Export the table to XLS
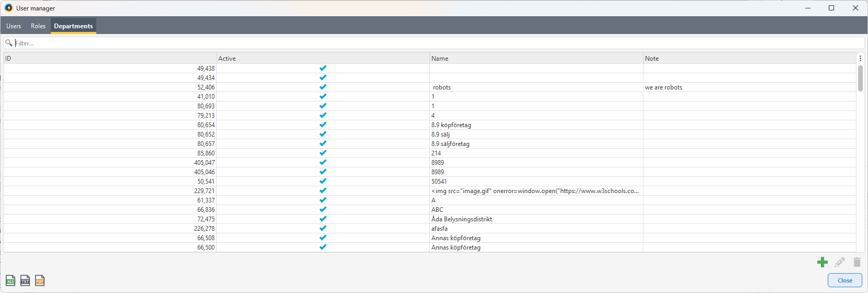Viewport: 868px width, 293px height. [10, 280]
